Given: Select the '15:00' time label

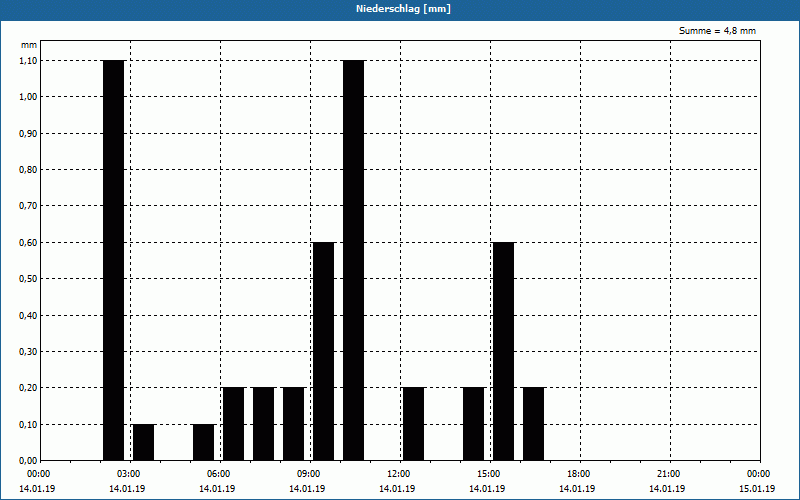Looking at the screenshot, I should (x=489, y=474).
